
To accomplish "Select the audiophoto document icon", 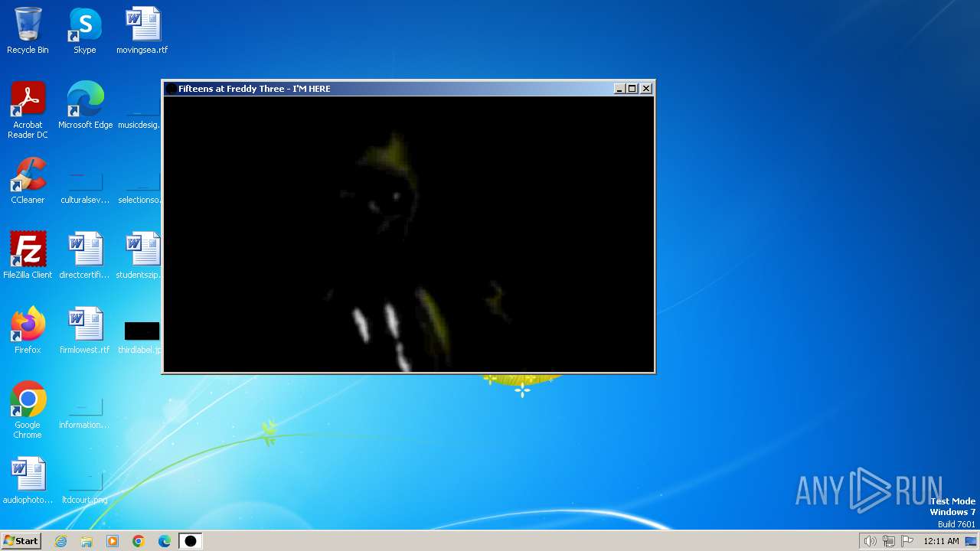I will tap(28, 481).
